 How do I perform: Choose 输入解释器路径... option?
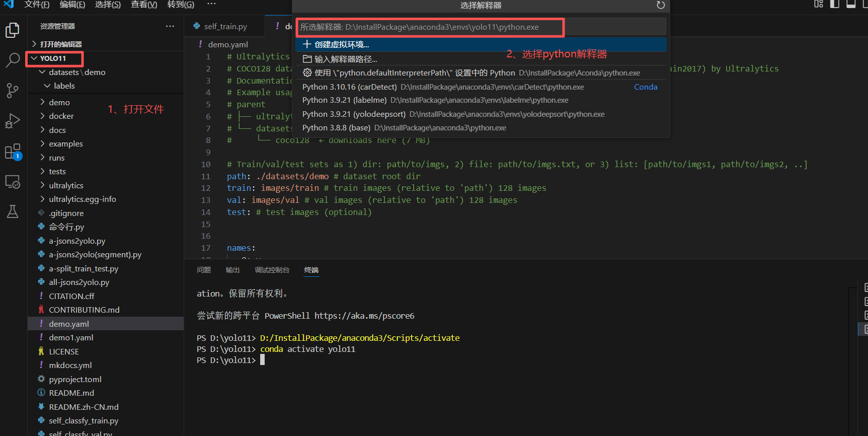pyautogui.click(x=481, y=59)
